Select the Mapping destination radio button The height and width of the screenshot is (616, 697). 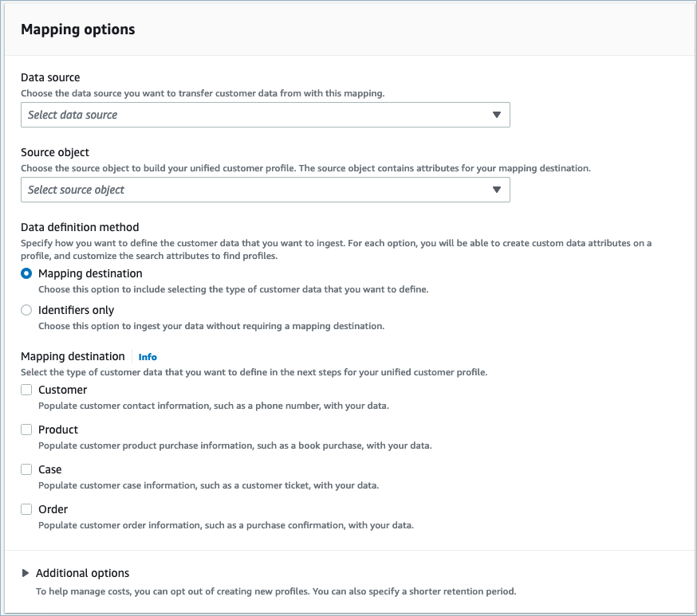tap(26, 273)
